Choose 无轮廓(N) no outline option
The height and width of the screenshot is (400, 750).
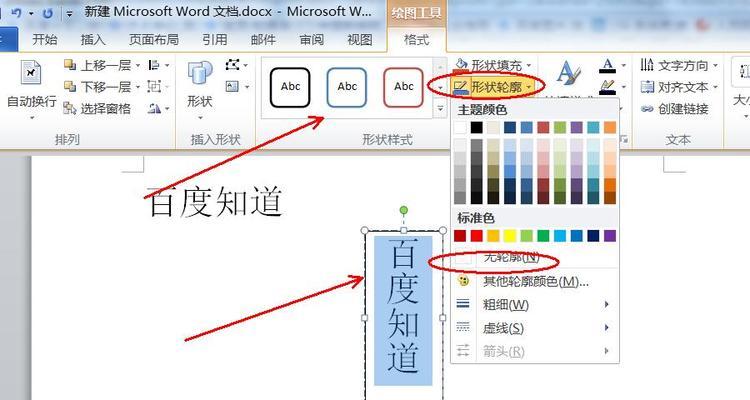tap(535, 258)
